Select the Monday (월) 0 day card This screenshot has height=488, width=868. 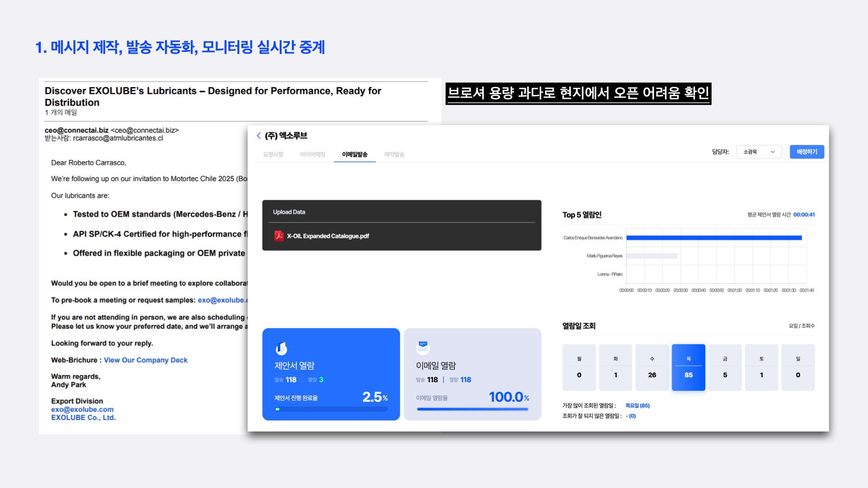tap(579, 367)
